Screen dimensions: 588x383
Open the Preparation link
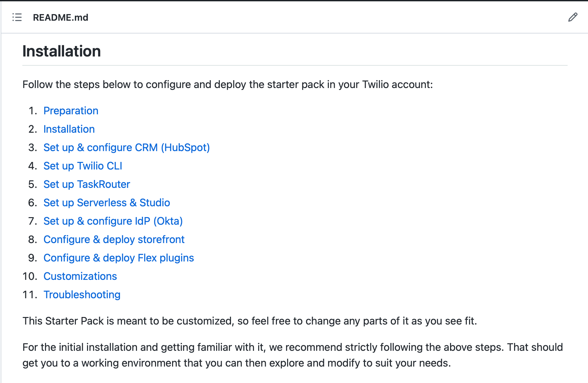(71, 111)
